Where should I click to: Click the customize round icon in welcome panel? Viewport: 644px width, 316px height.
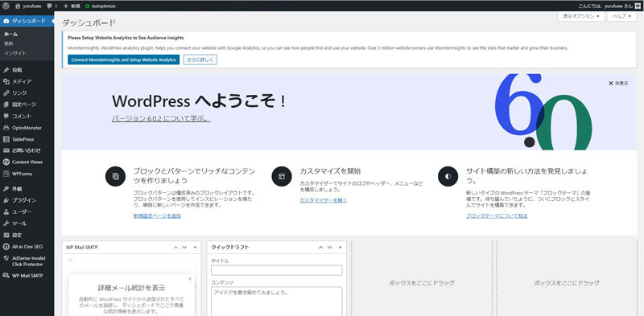(x=281, y=176)
